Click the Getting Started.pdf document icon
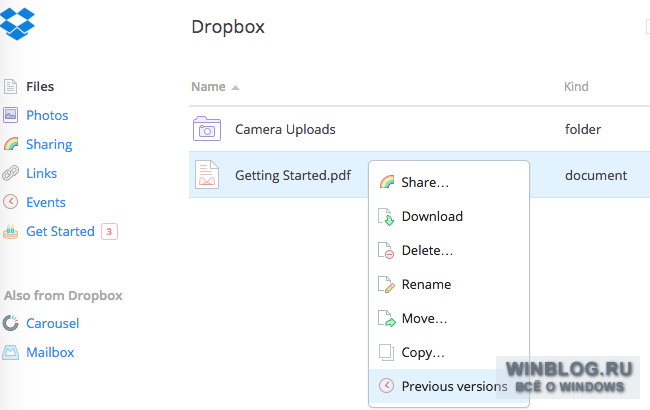 (x=207, y=175)
